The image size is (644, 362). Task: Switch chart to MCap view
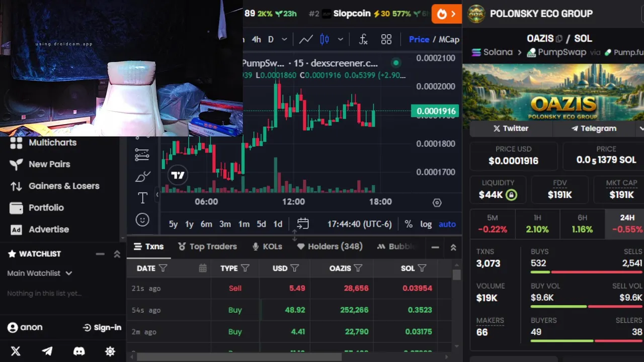click(x=449, y=39)
